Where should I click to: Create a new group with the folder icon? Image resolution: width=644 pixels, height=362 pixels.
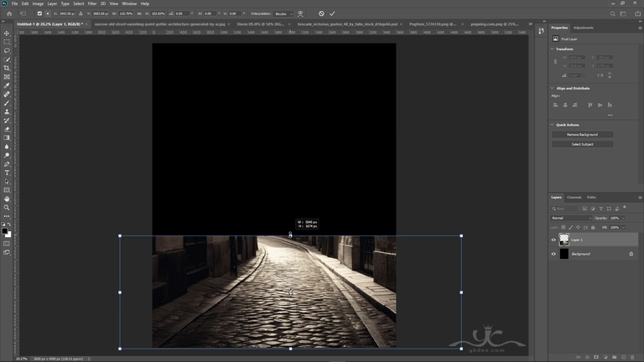point(614,357)
